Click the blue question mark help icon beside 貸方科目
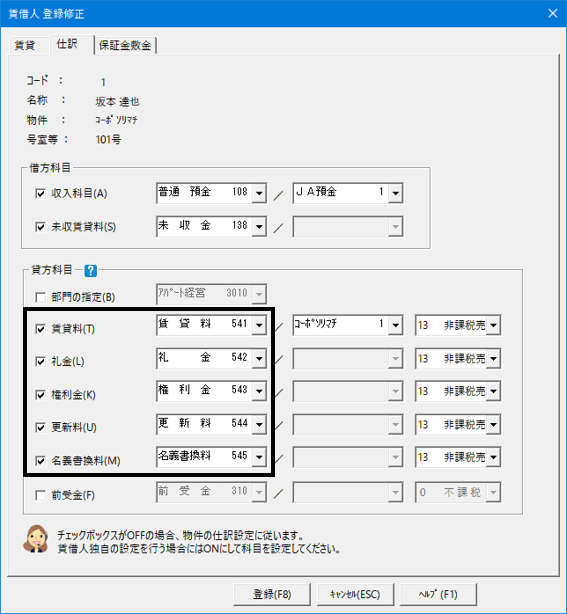Viewport: 567px width, 614px height. [90, 271]
